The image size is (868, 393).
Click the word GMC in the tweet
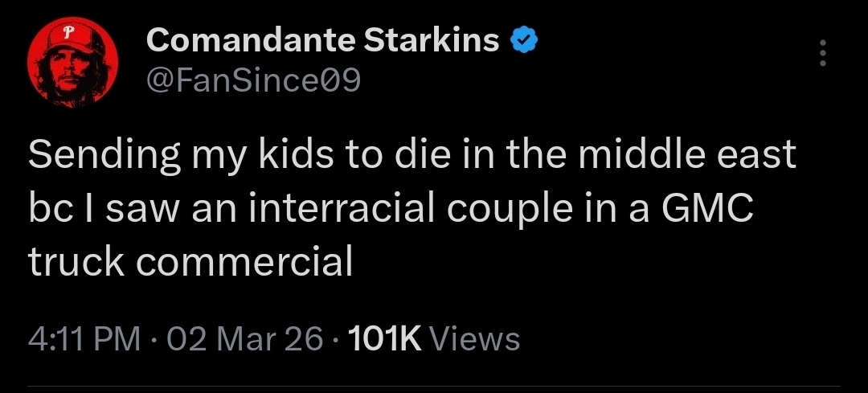707,208
